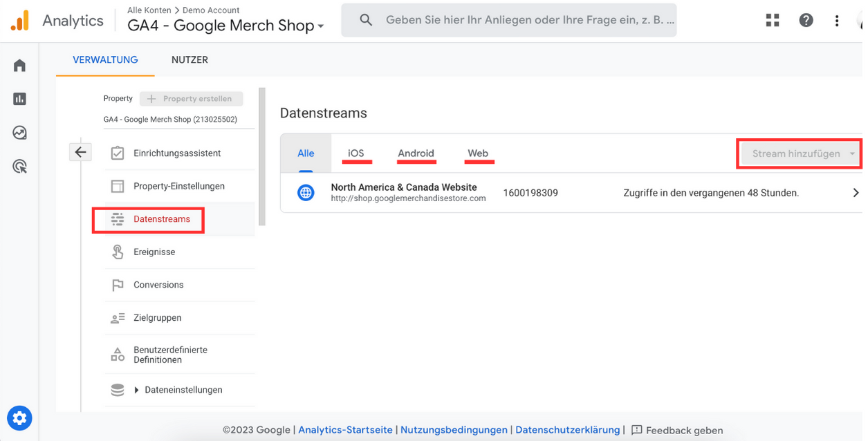Click the Ereignisse touch icon
Screen dimensions: 868x441
[x=118, y=252]
